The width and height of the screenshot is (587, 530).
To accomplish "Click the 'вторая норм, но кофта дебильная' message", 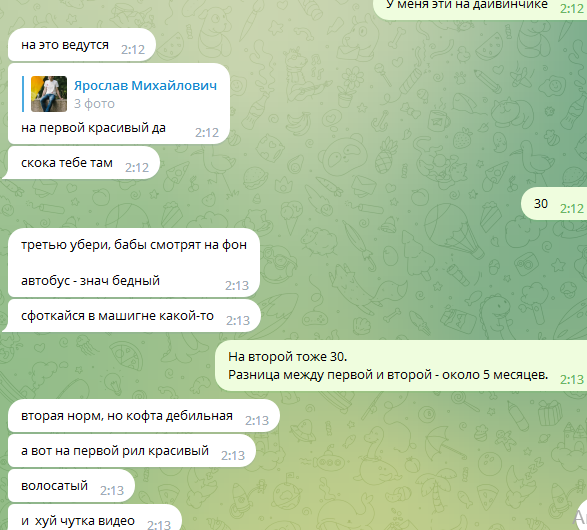I will click(x=144, y=416).
